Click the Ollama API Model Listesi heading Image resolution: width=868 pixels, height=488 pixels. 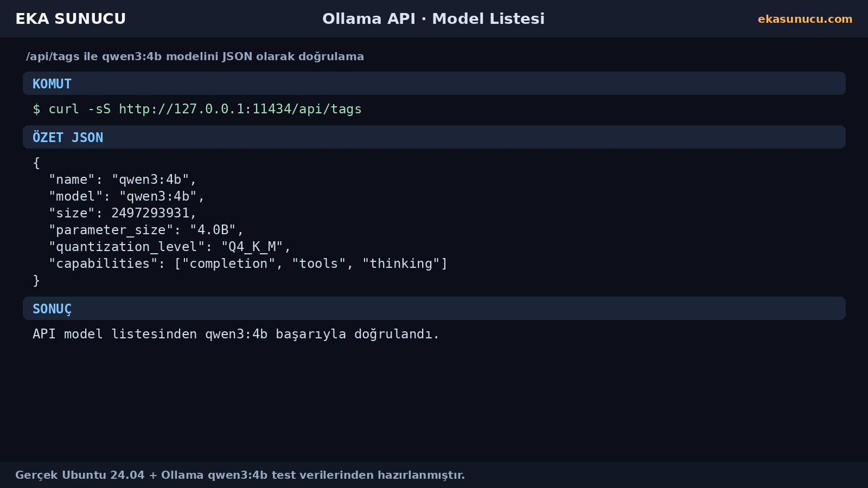pos(433,19)
